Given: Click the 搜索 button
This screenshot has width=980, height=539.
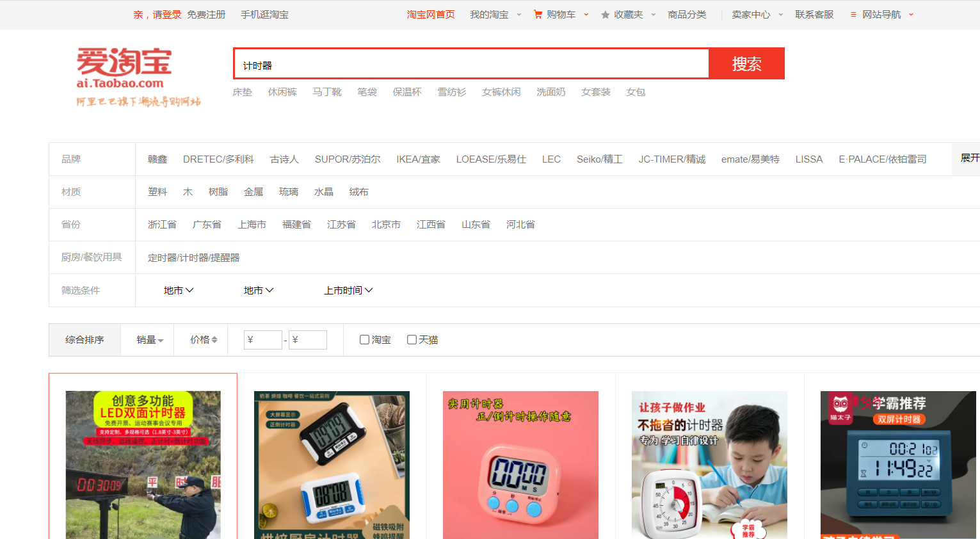Looking at the screenshot, I should click(x=746, y=63).
